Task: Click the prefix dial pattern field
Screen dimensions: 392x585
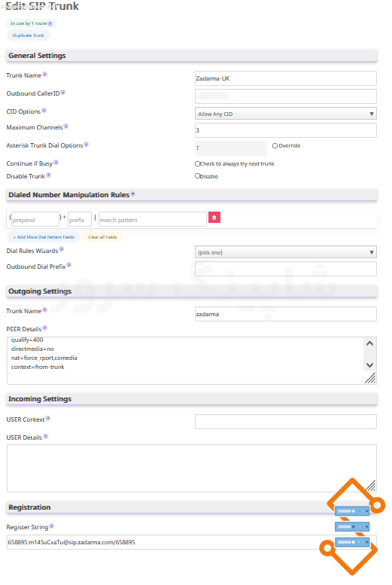Action: [x=80, y=219]
